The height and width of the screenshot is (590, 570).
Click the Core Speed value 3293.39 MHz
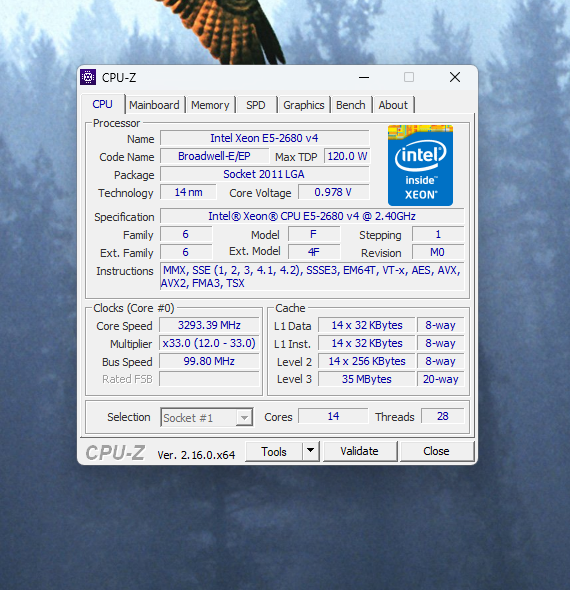(x=209, y=325)
